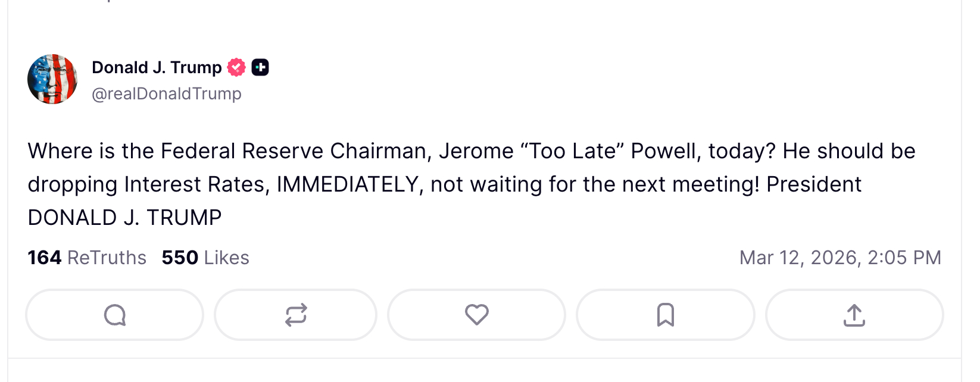Open the Donald J. Trump display name
The width and height of the screenshot is (980, 382).
point(157,68)
